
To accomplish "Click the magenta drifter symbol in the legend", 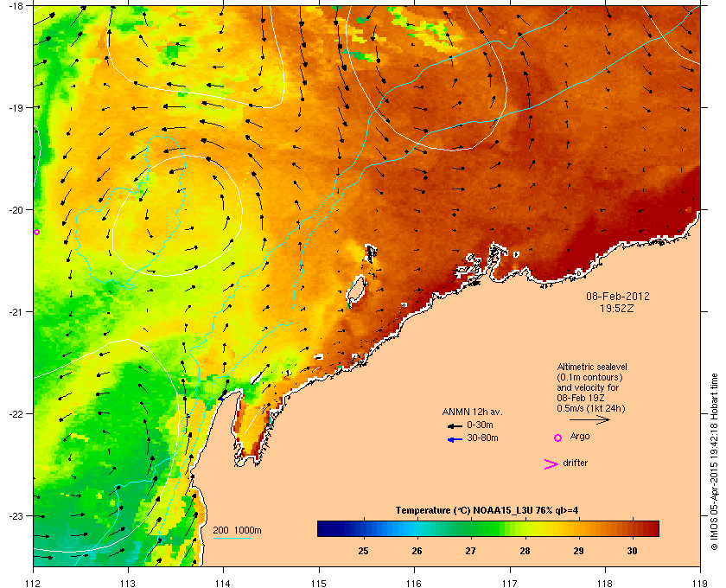I will [551, 464].
